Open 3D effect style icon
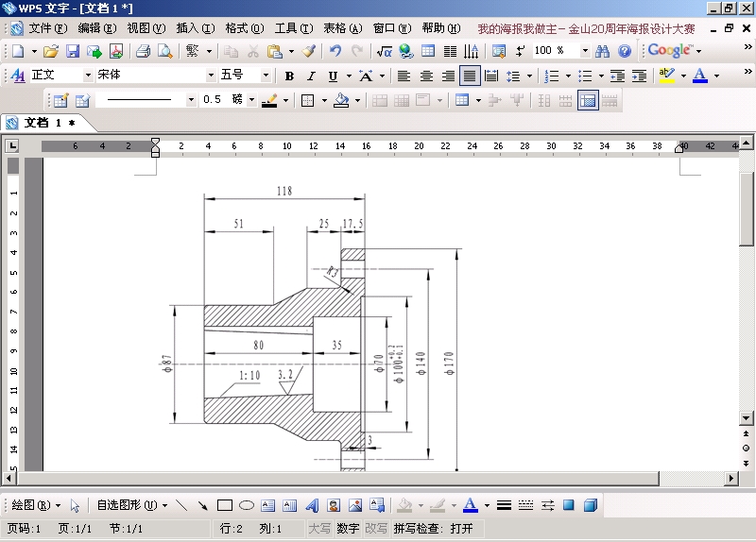Image resolution: width=756 pixels, height=542 pixels. pyautogui.click(x=591, y=505)
